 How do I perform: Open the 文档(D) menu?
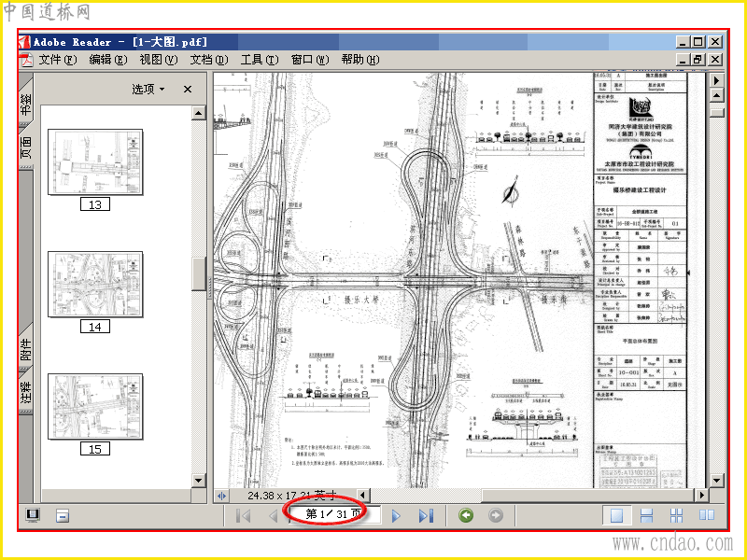(209, 60)
